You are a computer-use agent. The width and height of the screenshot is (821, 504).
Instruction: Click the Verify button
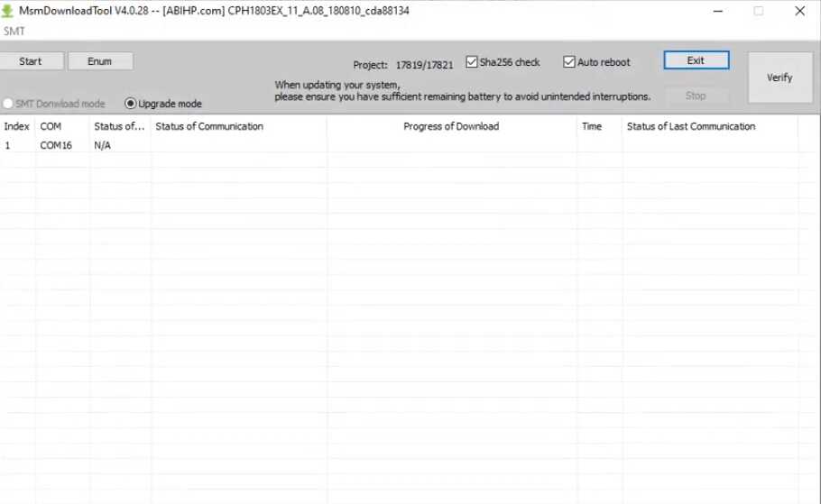coord(779,78)
